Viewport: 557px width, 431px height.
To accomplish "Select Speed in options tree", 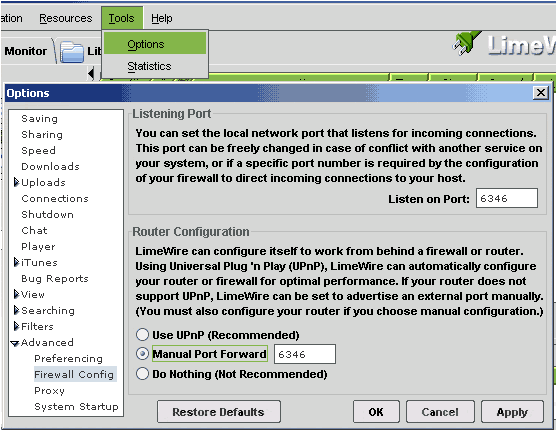I will 38,151.
